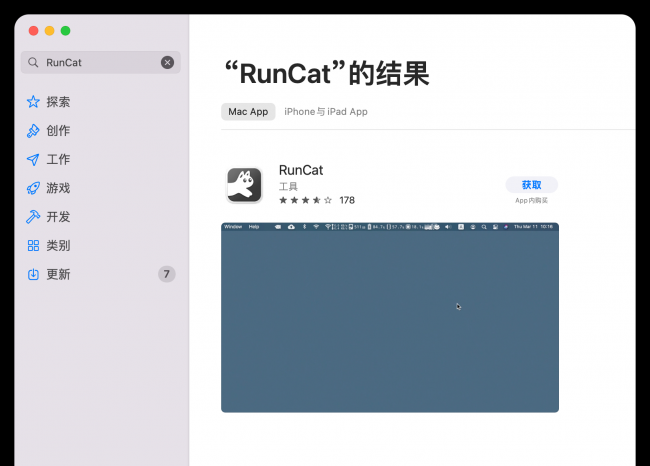Click the updates badge showing 7
The image size is (650, 466).
(167, 274)
